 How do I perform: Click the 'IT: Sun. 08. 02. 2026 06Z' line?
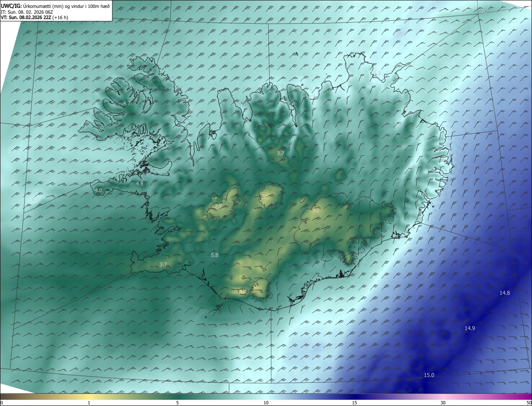pyautogui.click(x=26, y=12)
